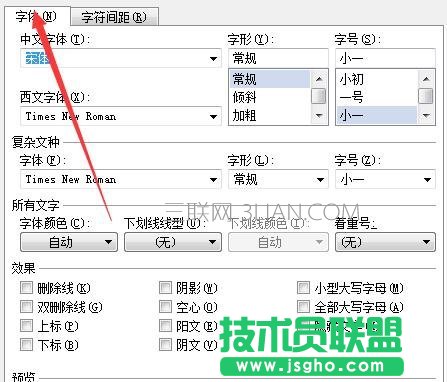Click the 字号 list scrollbar up arrow
Image resolution: width=447 pixels, height=382 pixels.
(x=426, y=79)
